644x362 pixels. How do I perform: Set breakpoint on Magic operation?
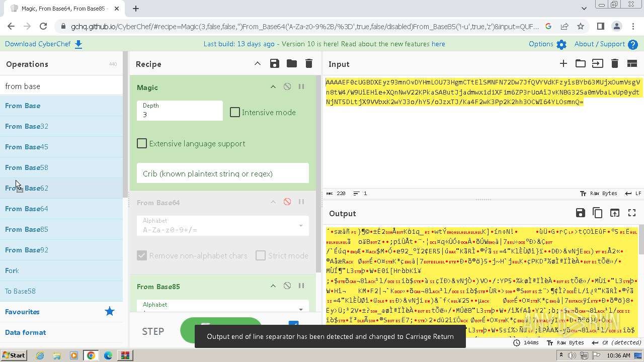tap(301, 86)
